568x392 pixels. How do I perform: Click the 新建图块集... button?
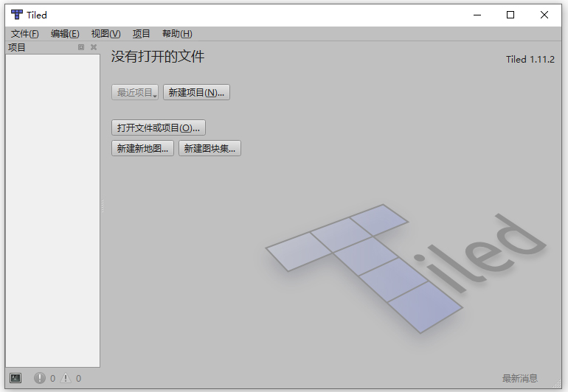click(x=209, y=148)
